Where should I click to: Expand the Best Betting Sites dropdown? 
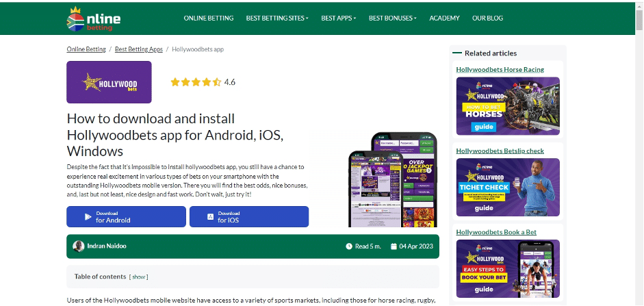(x=277, y=18)
